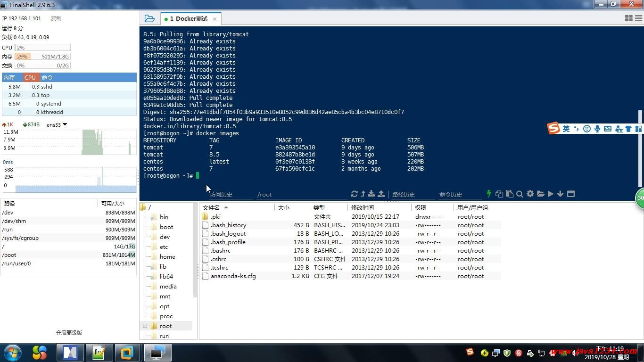Click the terminal vertical scrollbar
The image size is (644, 362).
click(640, 148)
